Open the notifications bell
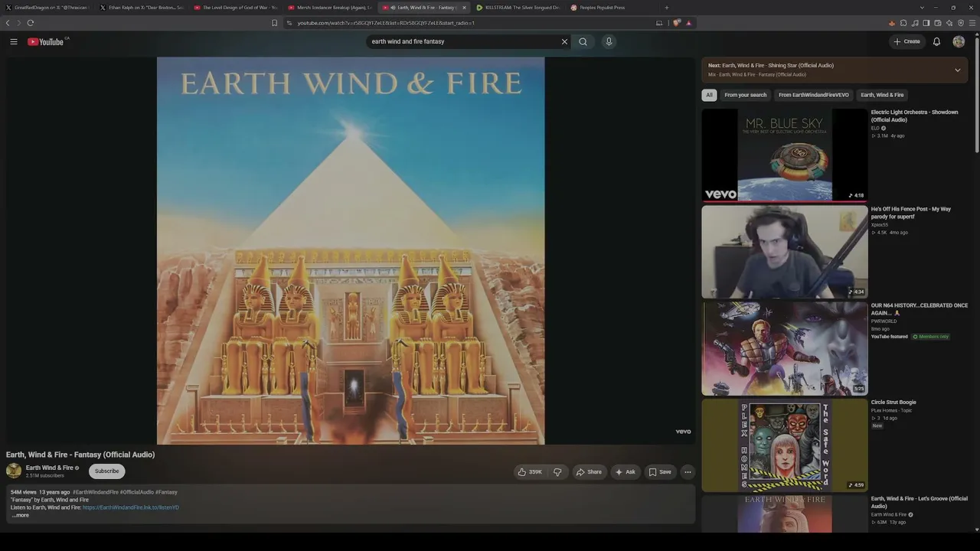Screen dimensions: 980x551 point(936,41)
